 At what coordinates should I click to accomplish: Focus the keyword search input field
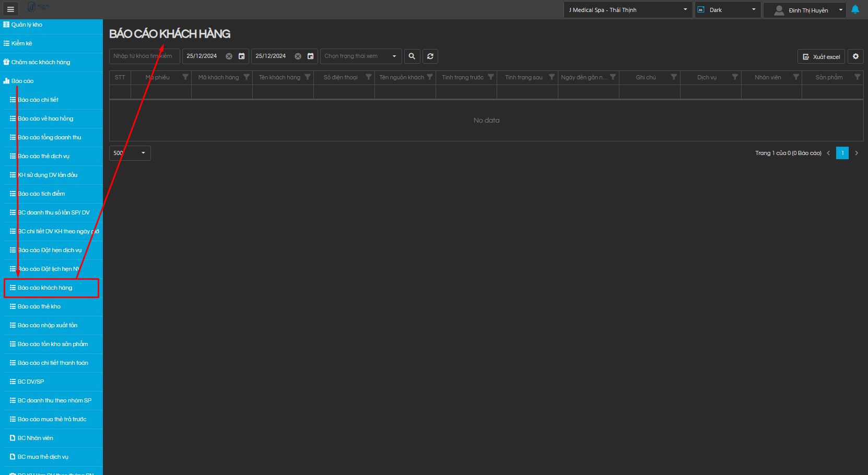[144, 56]
